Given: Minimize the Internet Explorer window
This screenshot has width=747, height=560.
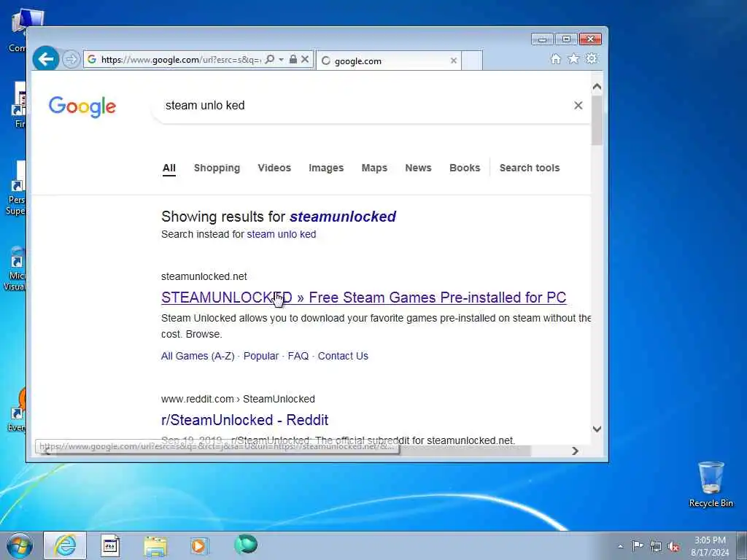Looking at the screenshot, I should point(543,39).
